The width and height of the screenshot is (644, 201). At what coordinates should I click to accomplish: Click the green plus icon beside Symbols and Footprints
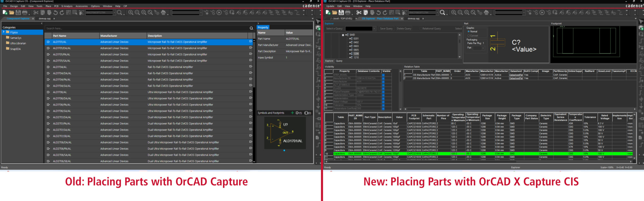(292, 113)
